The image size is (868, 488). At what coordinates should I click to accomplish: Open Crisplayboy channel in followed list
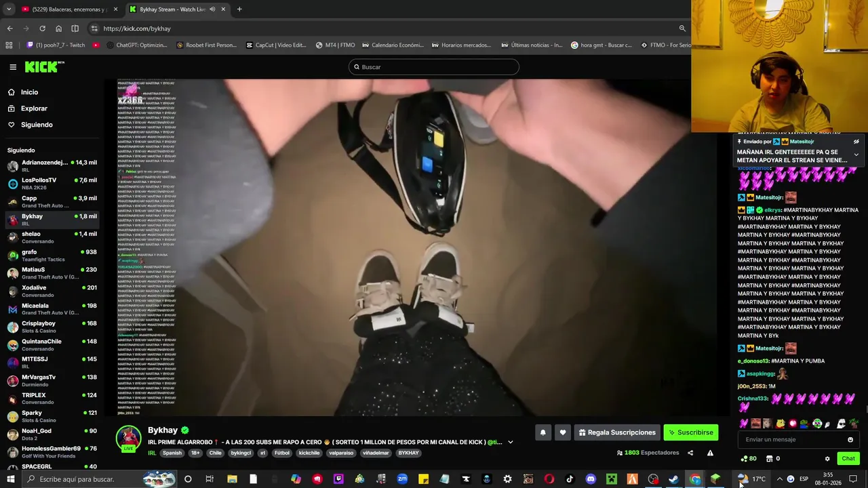click(x=52, y=327)
